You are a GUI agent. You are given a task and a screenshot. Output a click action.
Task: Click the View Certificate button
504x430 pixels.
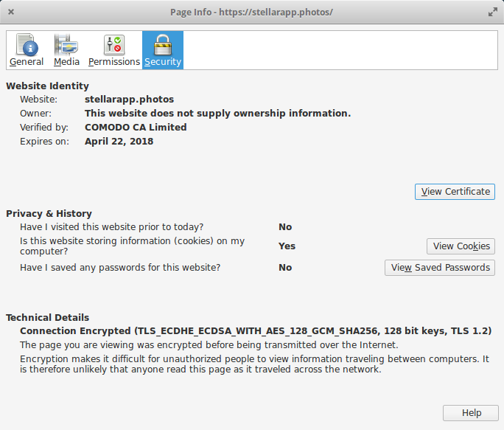pos(455,192)
